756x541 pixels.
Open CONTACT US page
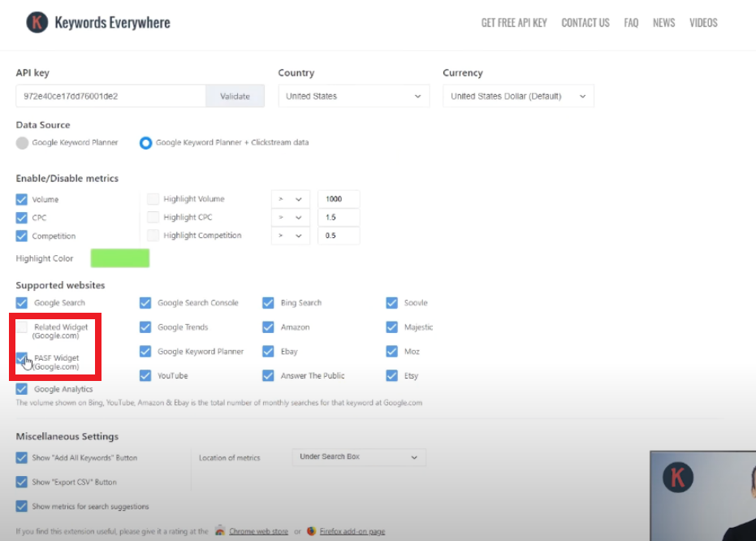tap(585, 23)
